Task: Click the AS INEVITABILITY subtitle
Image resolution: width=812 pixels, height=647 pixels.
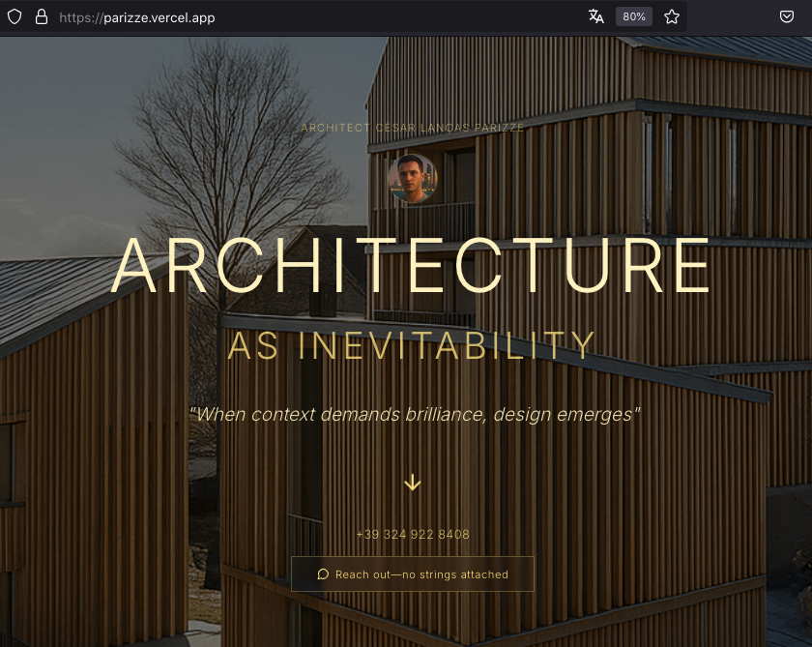Action: 413,345
